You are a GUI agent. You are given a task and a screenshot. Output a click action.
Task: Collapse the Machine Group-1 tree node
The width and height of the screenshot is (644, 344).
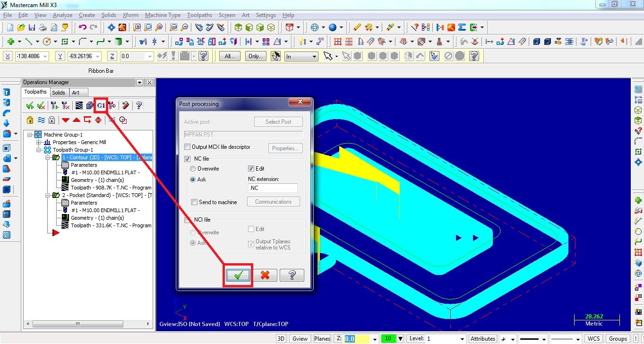pyautogui.click(x=30, y=135)
